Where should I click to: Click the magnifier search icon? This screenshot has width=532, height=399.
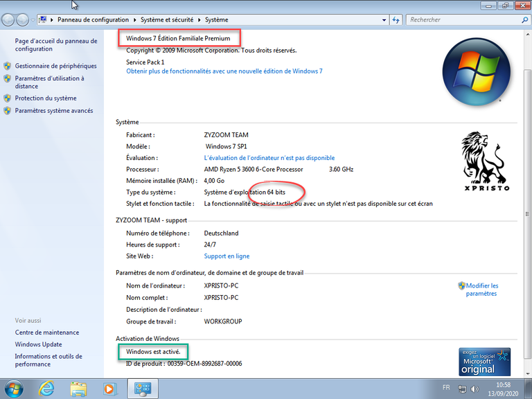coord(524,20)
